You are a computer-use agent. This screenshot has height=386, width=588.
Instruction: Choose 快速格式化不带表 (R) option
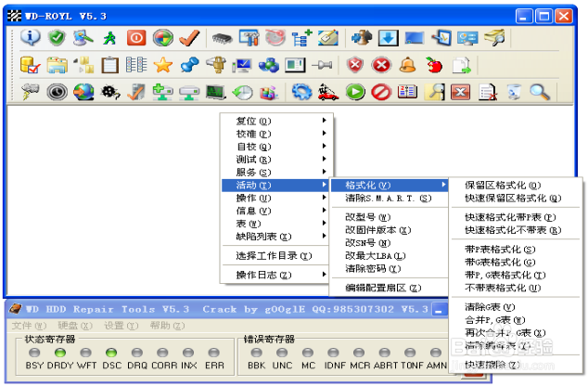click(516, 230)
